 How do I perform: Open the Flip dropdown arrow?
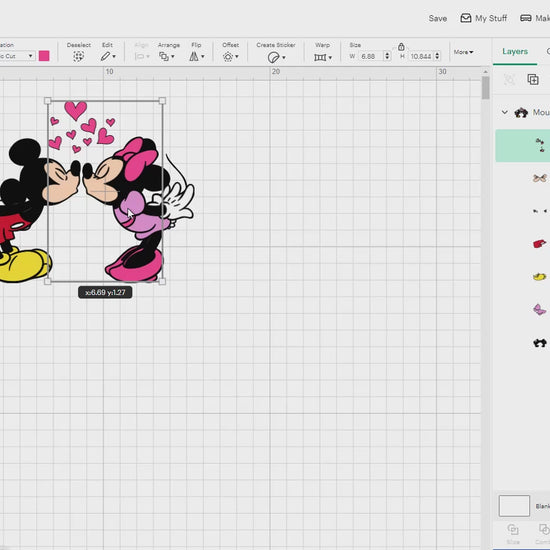click(202, 57)
